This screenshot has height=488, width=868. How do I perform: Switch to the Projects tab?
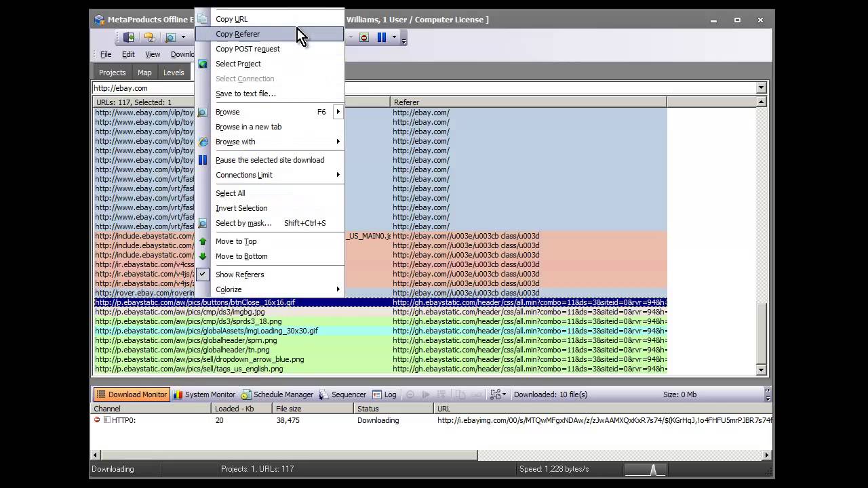click(x=112, y=73)
